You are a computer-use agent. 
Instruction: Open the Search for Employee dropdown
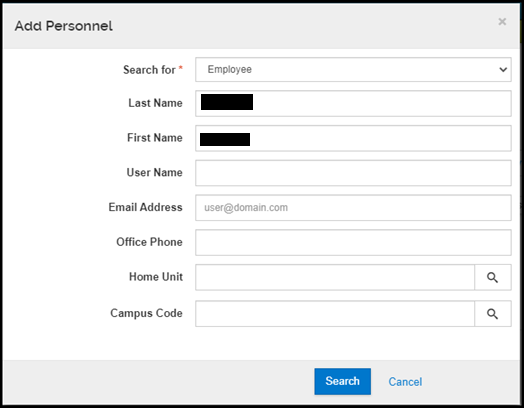(353, 70)
